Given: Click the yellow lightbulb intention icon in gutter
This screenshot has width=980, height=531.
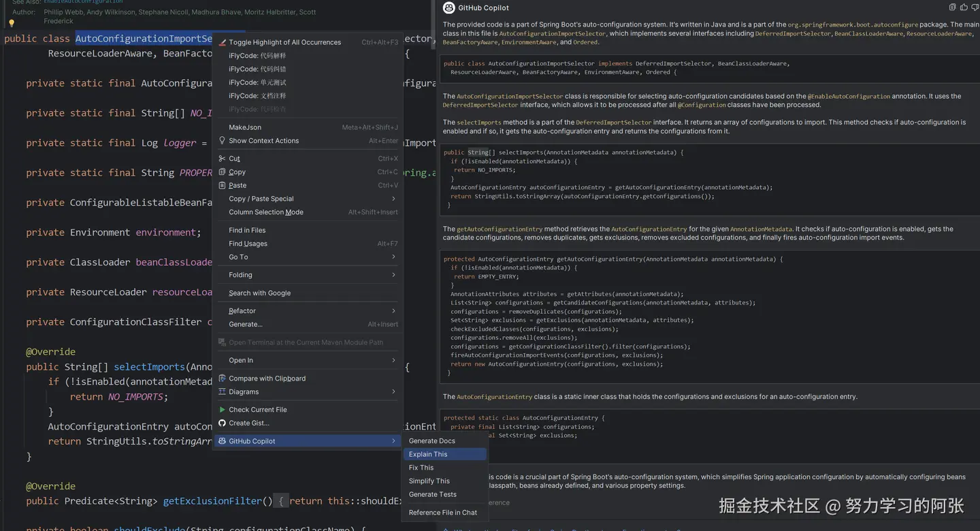Looking at the screenshot, I should (11, 22).
